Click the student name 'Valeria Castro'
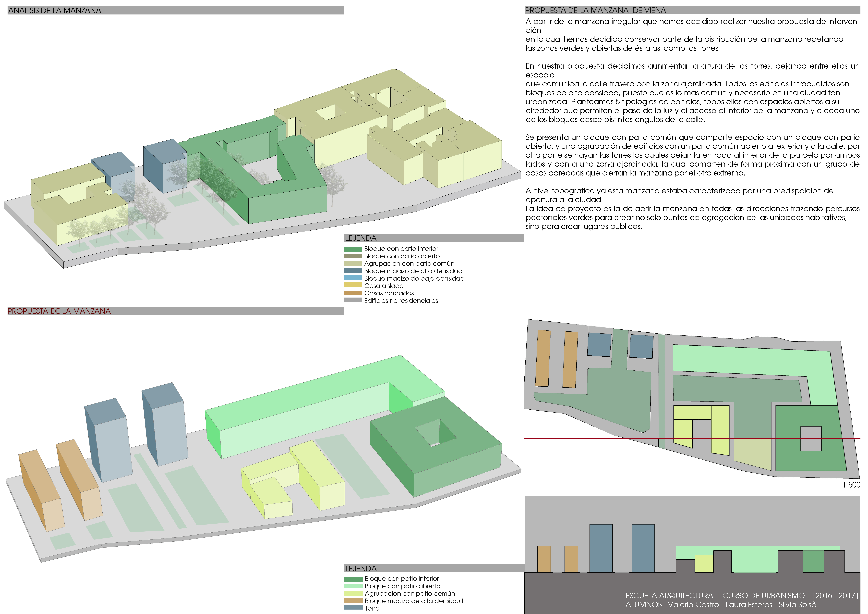Screen dimensions: 868x614 694,605
